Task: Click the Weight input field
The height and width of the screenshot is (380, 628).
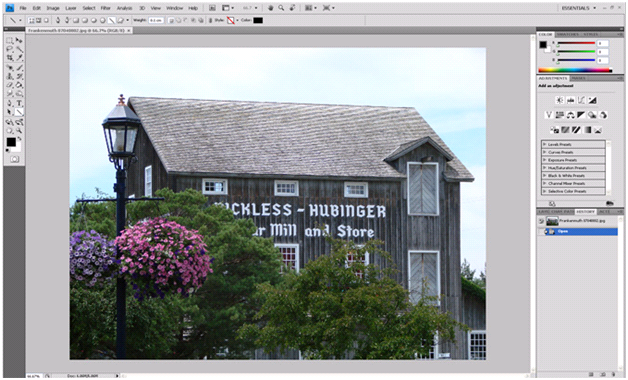Action: coord(156,20)
